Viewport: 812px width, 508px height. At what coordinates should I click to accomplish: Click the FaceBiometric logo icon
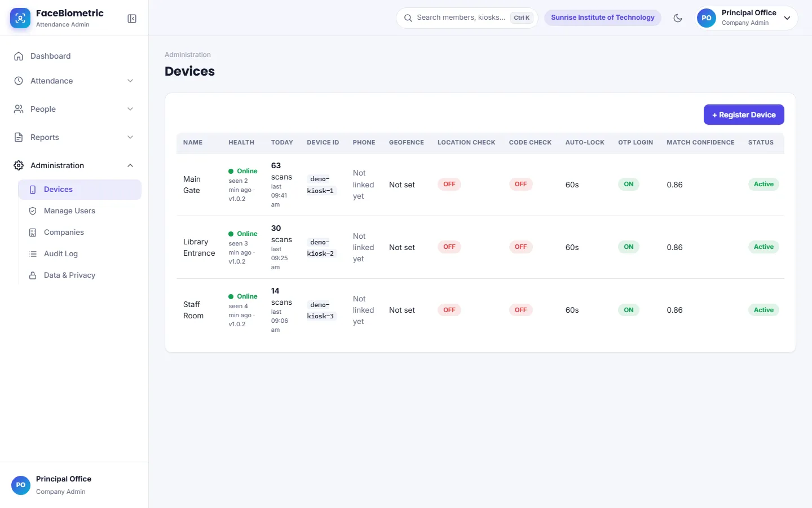coord(20,18)
